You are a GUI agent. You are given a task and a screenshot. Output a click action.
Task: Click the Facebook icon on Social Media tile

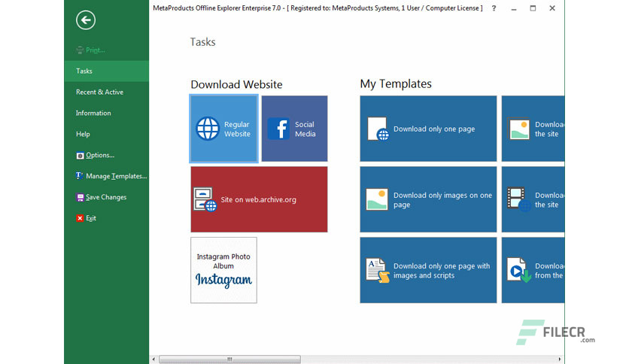pos(278,129)
